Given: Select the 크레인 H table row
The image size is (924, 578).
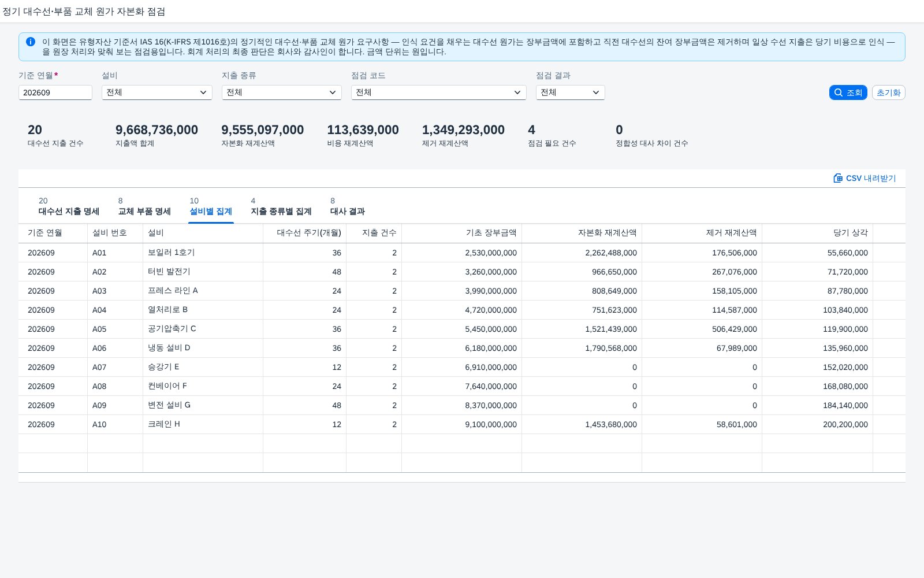Looking at the screenshot, I should click(x=461, y=424).
